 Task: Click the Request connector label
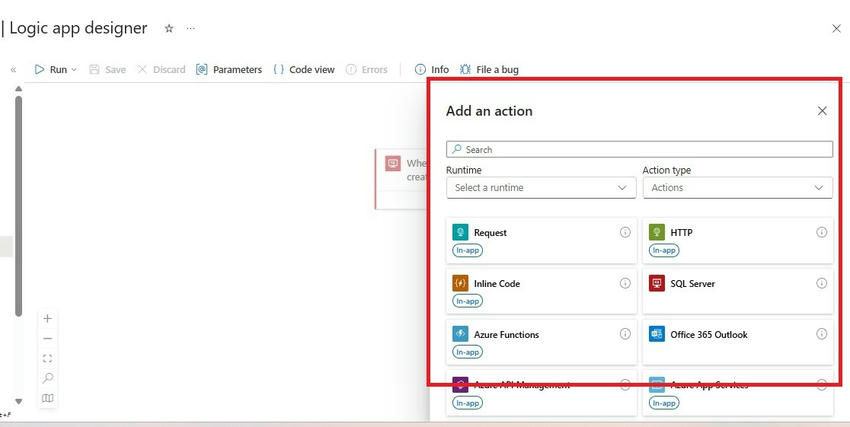490,232
